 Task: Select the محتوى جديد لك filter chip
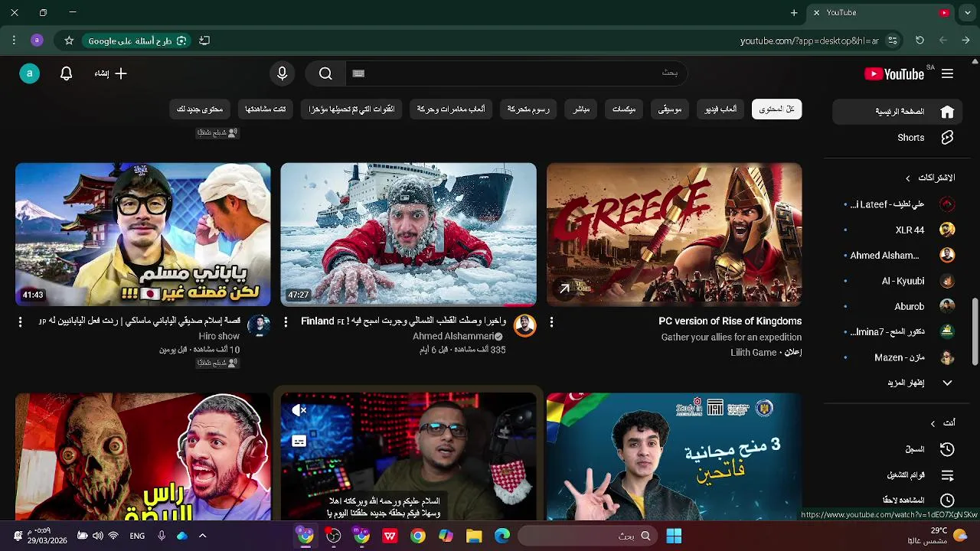click(200, 109)
